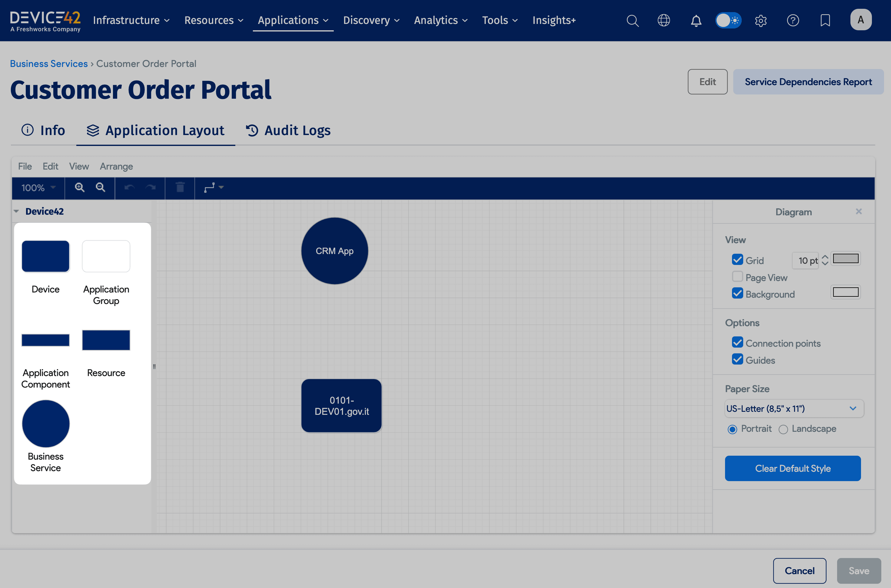Click the zoom in magnifier icon
891x588 pixels.
click(80, 187)
